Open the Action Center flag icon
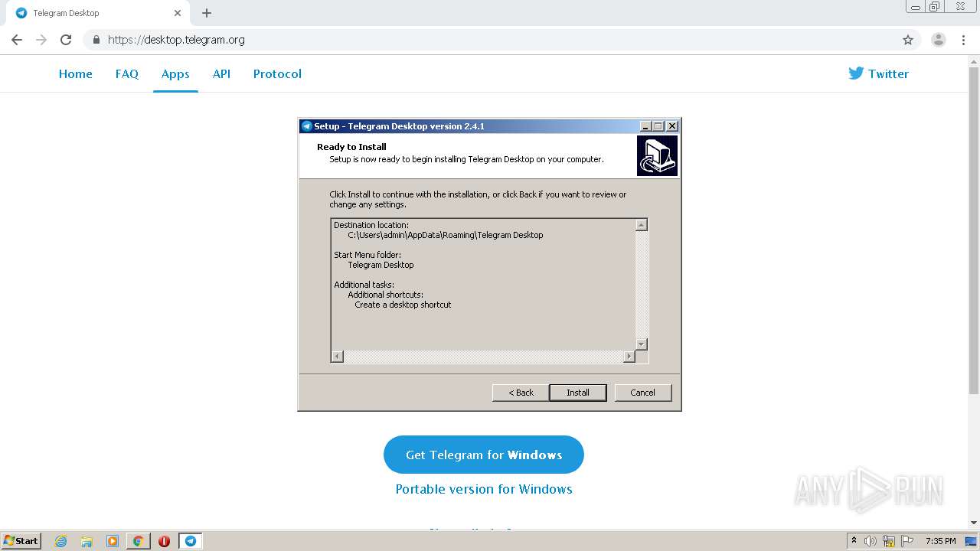Screen dimensions: 980x551 [907, 541]
